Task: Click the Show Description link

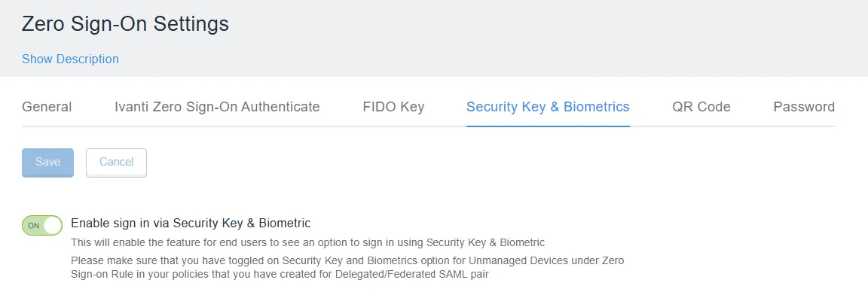Action: coord(70,59)
